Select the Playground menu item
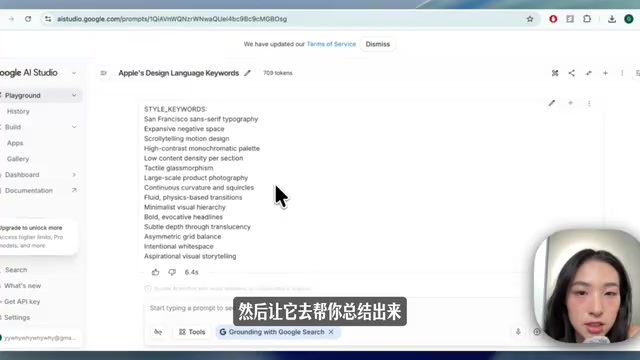This screenshot has height=360, width=640. pyautogui.click(x=40, y=96)
